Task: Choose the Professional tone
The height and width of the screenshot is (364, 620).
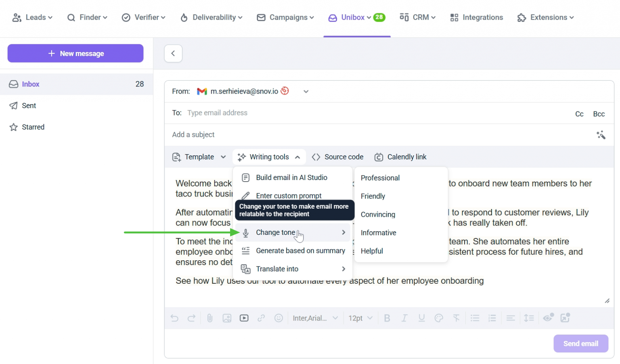Action: tap(380, 178)
